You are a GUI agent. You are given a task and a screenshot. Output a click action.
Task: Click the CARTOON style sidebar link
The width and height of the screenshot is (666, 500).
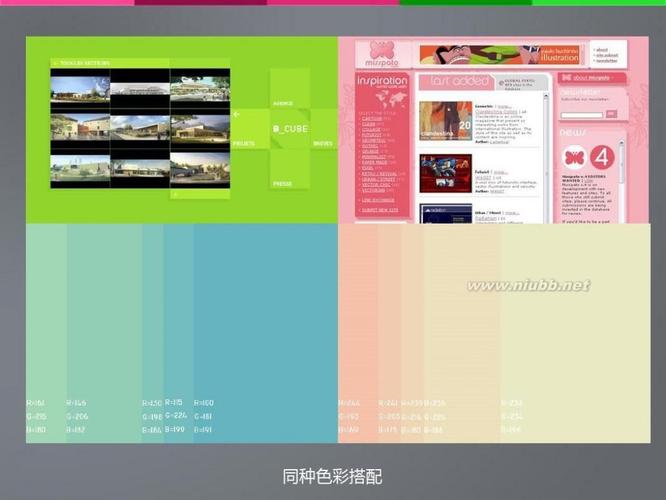point(372,119)
